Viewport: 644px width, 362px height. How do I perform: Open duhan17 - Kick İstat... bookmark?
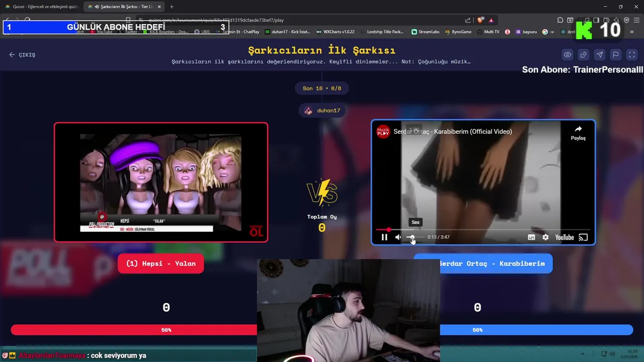point(287,32)
